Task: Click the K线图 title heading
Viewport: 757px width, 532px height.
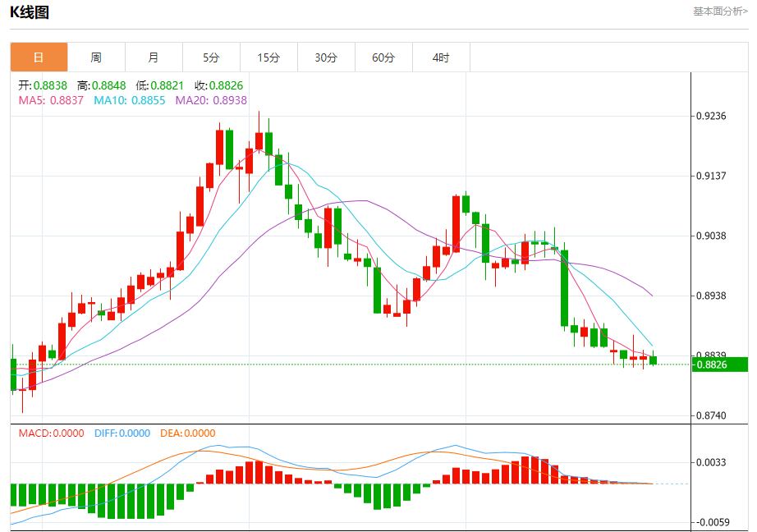Action: 30,11
